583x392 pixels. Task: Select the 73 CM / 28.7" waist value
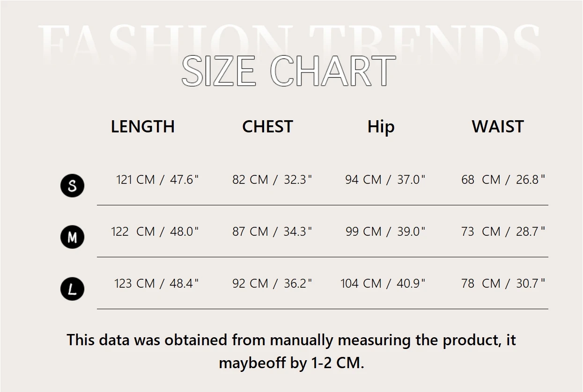point(503,232)
